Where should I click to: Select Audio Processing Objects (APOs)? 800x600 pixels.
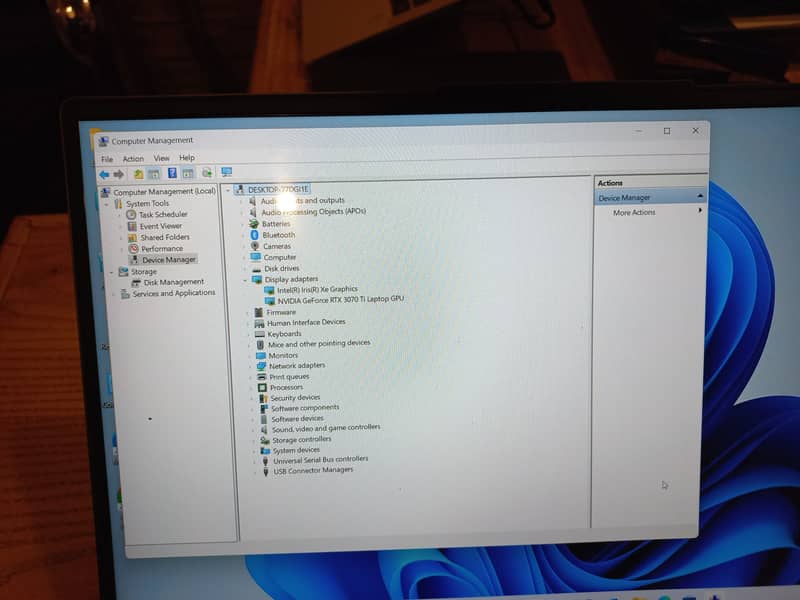coord(313,212)
